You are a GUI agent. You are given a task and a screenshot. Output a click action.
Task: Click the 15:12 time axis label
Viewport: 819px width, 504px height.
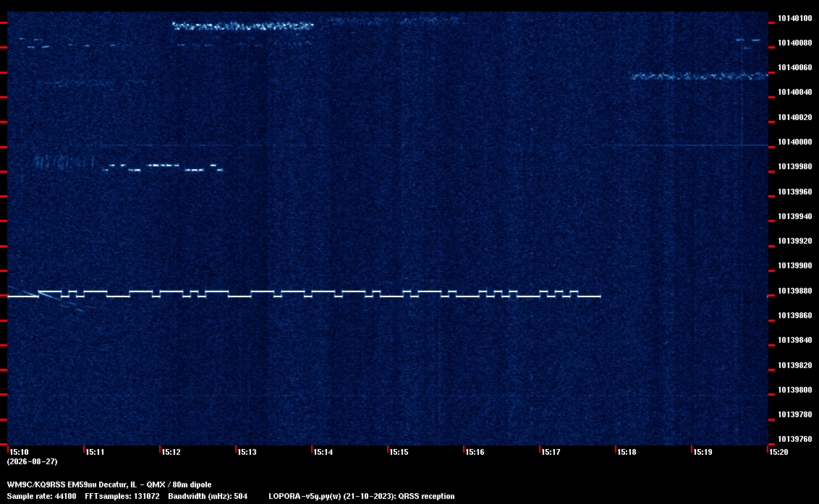[171, 452]
